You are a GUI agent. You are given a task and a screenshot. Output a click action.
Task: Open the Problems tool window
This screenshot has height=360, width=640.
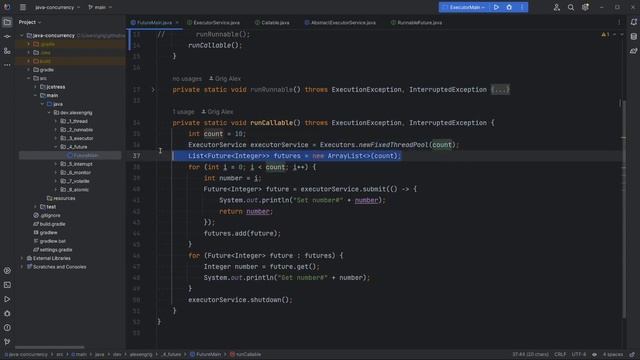click(x=7, y=328)
